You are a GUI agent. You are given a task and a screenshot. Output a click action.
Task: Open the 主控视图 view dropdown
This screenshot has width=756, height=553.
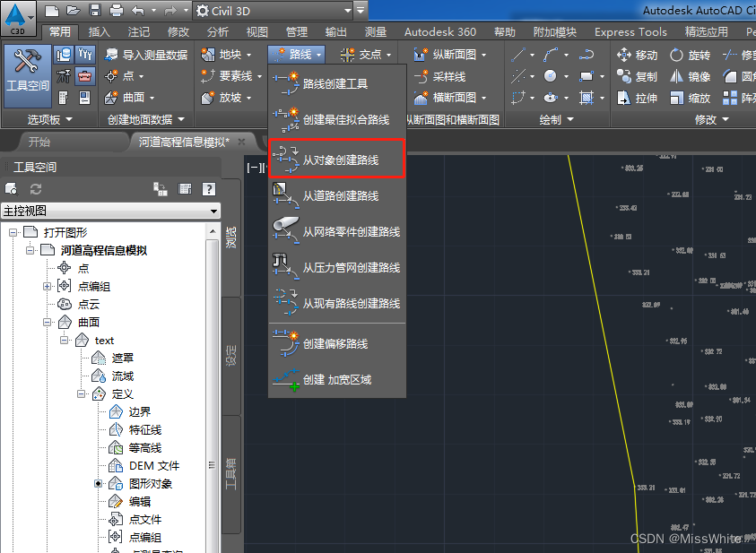tap(213, 212)
